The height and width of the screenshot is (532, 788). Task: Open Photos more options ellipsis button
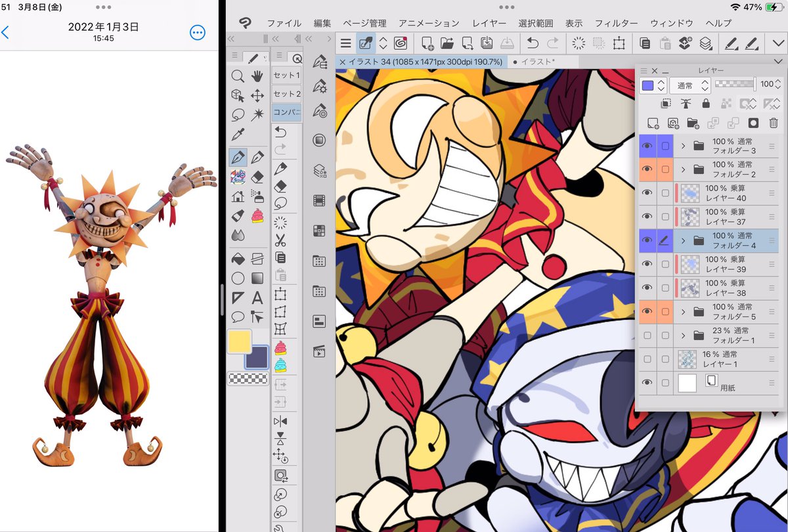click(197, 32)
